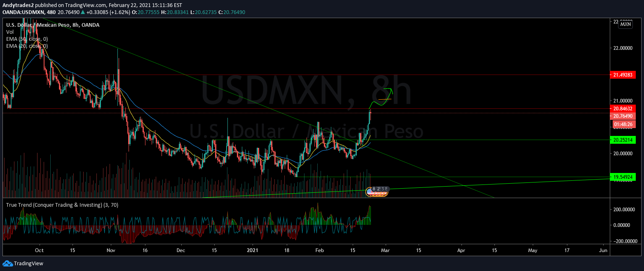Click the green projected price path arrow

[x=381, y=98]
